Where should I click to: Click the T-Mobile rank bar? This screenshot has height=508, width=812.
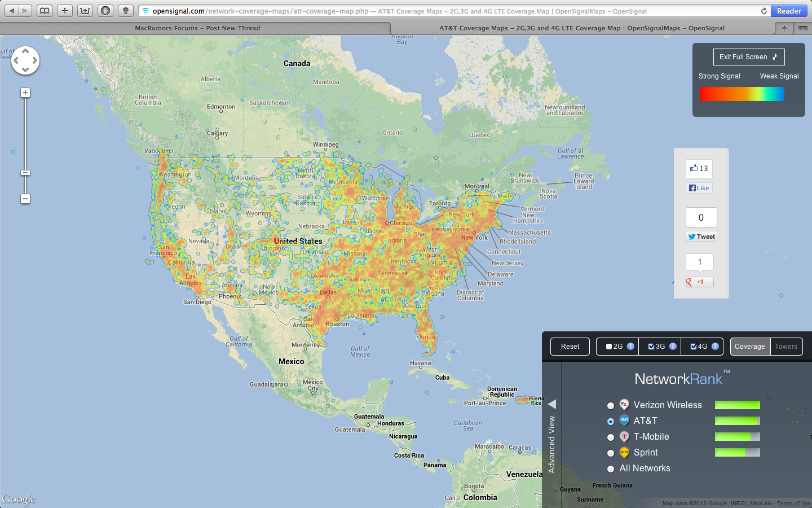[738, 436]
